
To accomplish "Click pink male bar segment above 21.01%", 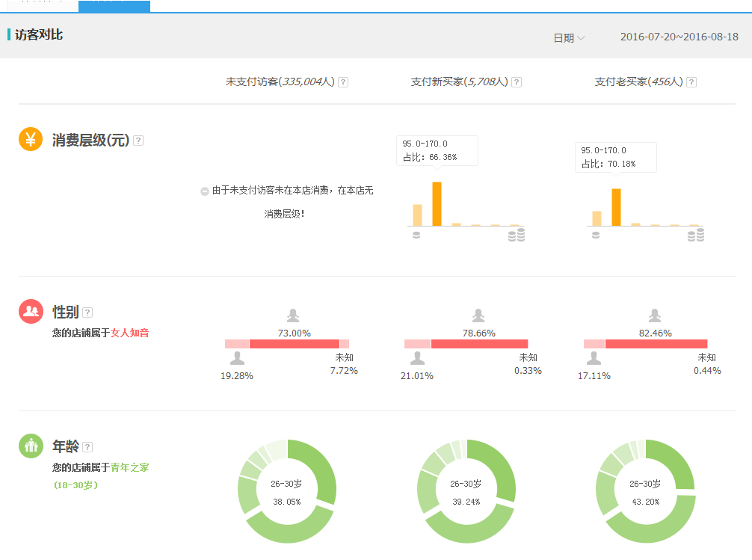I will (x=417, y=344).
